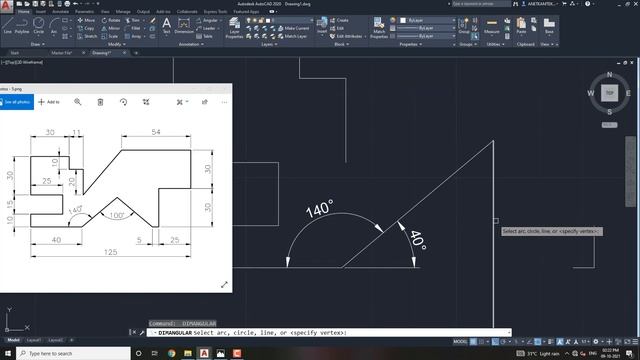The image size is (640, 360).
Task: Click See all photos button
Action: [x=17, y=102]
